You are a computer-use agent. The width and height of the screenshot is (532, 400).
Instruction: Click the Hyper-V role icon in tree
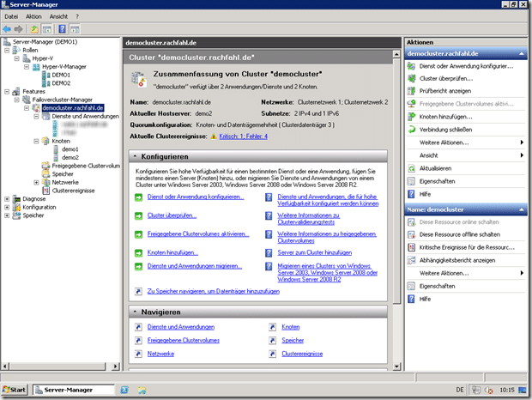click(x=27, y=58)
